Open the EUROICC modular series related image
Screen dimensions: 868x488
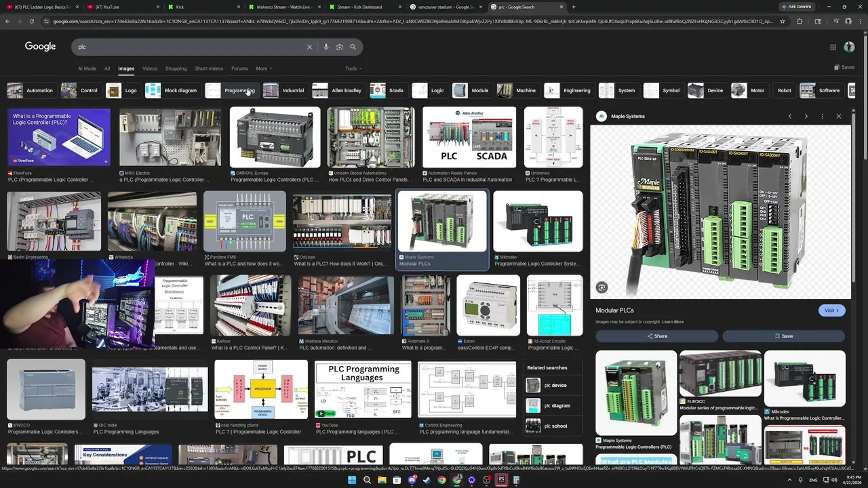pyautogui.click(x=720, y=373)
